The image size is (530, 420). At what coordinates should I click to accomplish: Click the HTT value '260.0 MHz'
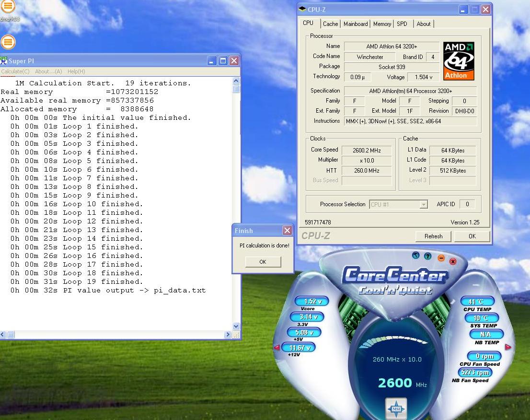tap(367, 171)
